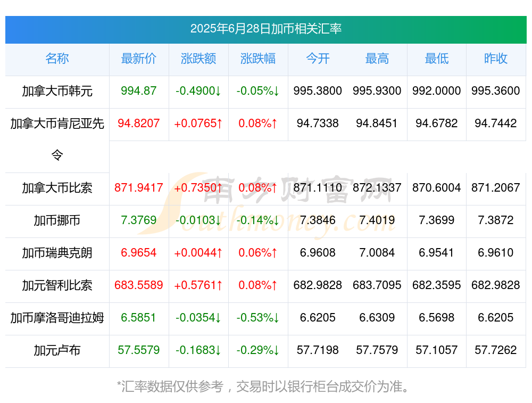This screenshot has height=403, width=532.
Task: Click the title 2025年6月28日加币相关汇率
Action: click(x=265, y=29)
